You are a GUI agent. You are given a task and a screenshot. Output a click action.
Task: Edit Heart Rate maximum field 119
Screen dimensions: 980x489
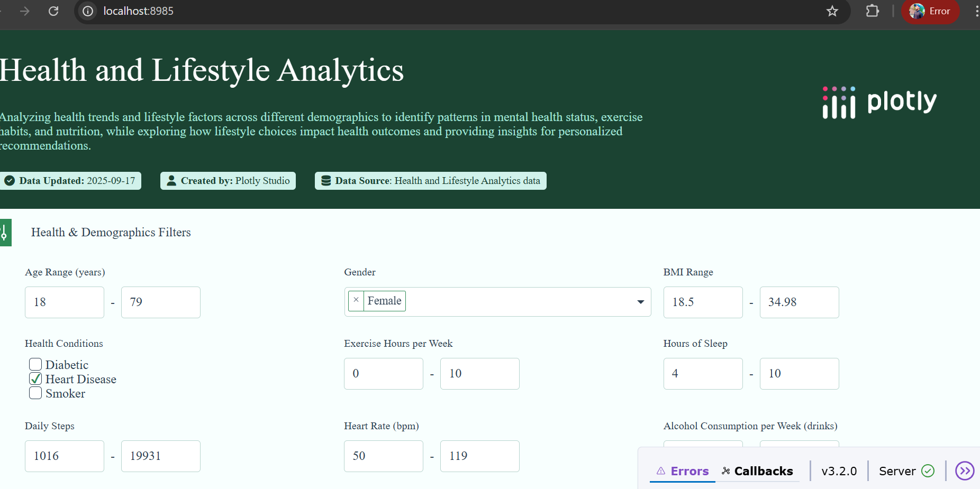click(480, 456)
